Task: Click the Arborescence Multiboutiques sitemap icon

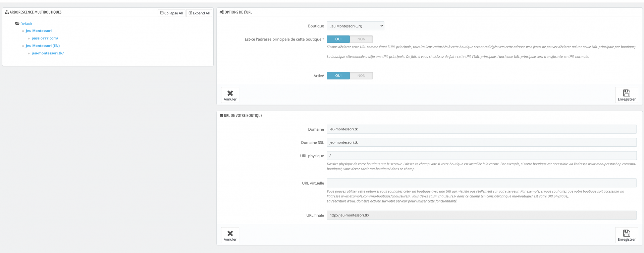Action: 7,12
